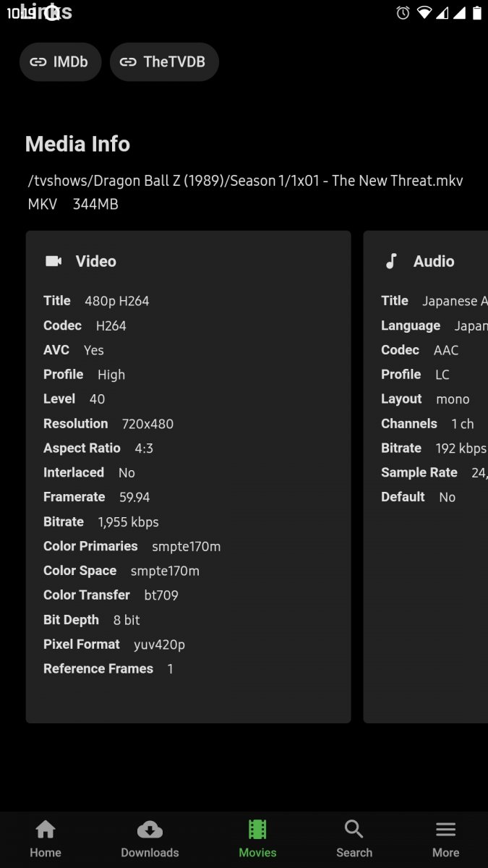Click the music note icon in Audio card

(391, 261)
